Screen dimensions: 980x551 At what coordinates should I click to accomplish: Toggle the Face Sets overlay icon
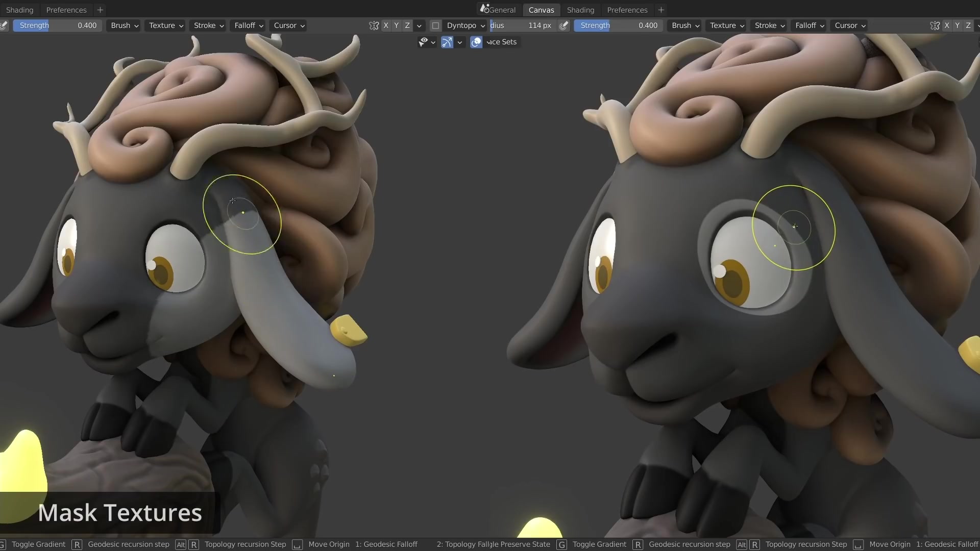[476, 42]
